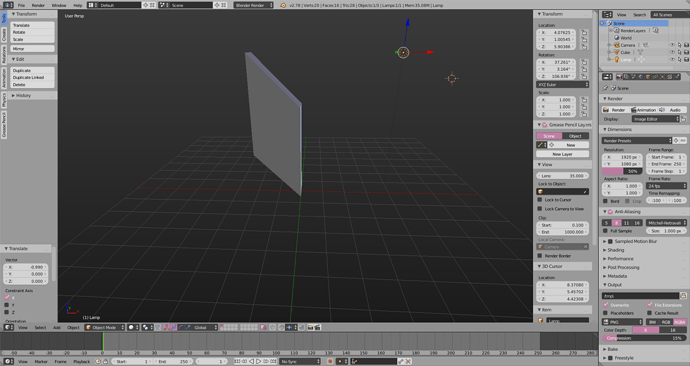Toggle visibility eye for Lamp in outliner
The height and width of the screenshot is (366, 690).
coord(672,59)
